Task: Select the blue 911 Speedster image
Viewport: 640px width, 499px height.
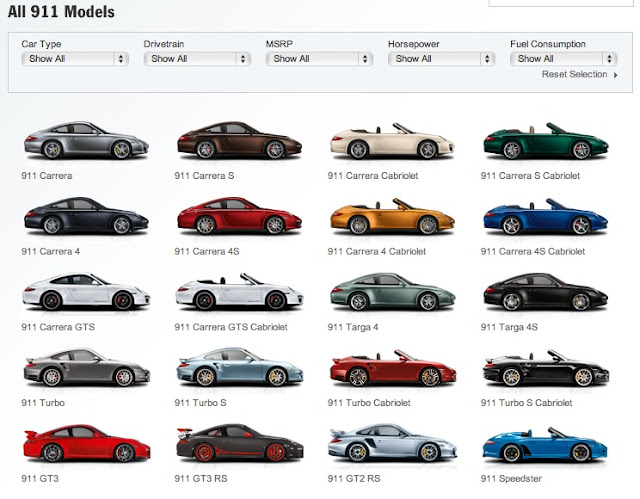Action: pos(546,444)
